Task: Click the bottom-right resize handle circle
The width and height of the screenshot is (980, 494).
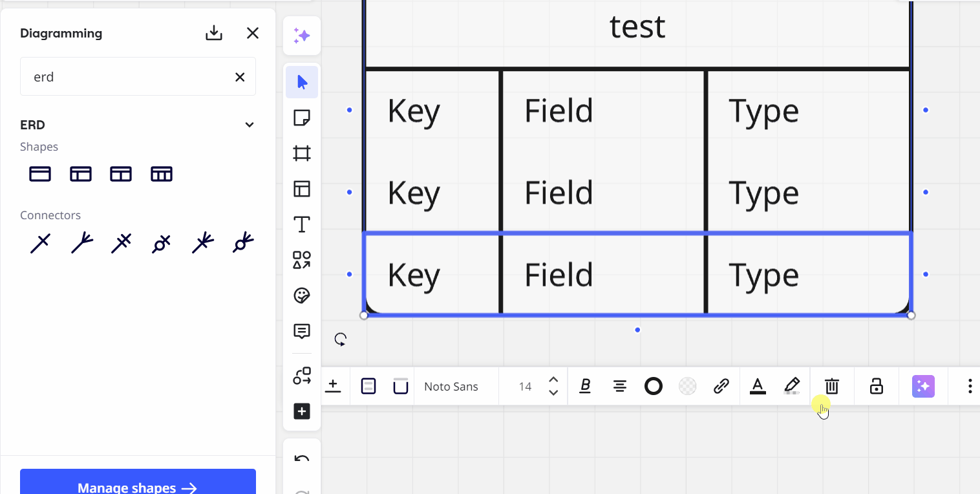Action: pos(911,315)
